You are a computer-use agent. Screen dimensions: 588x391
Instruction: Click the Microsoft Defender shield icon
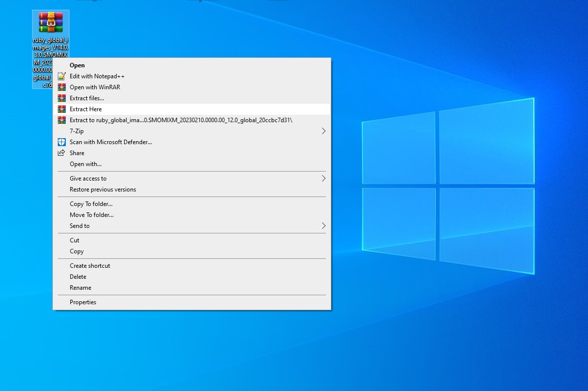(x=61, y=142)
